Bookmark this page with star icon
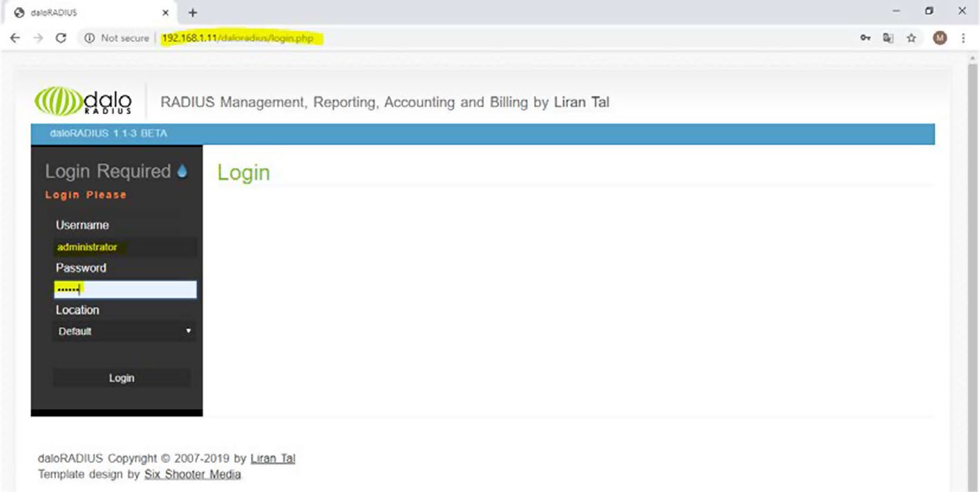This screenshot has height=492, width=980. pyautogui.click(x=912, y=38)
